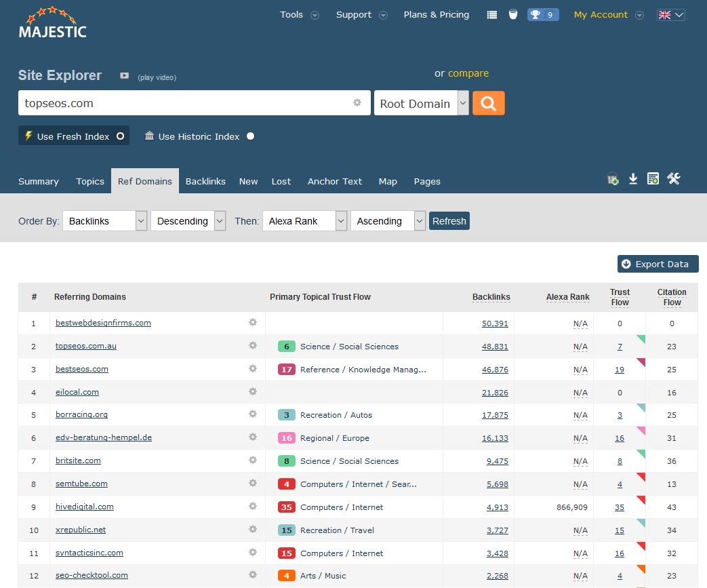Open the bestwebdesignfirms.com domain link
707x588 pixels.
[103, 323]
